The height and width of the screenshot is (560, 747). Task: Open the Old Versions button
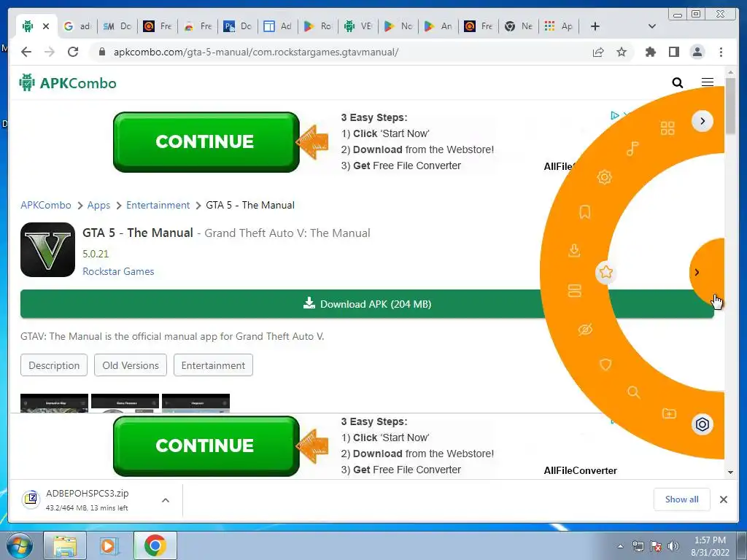coord(131,365)
